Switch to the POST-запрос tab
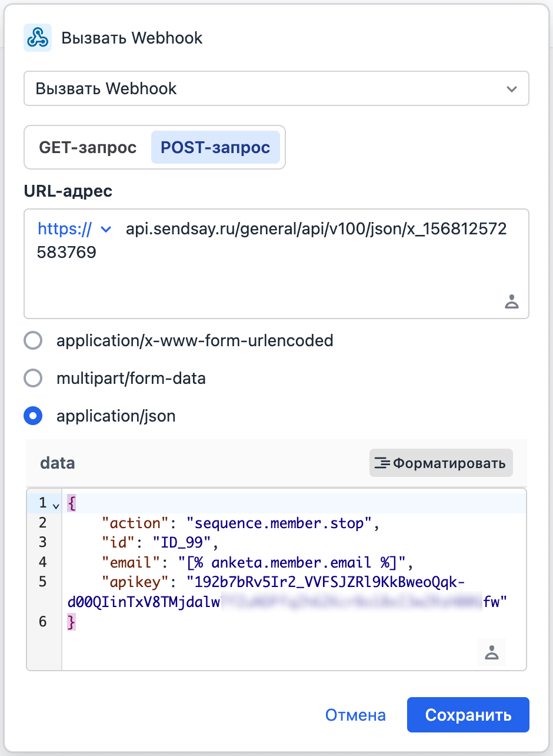The width and height of the screenshot is (553, 756). point(215,147)
